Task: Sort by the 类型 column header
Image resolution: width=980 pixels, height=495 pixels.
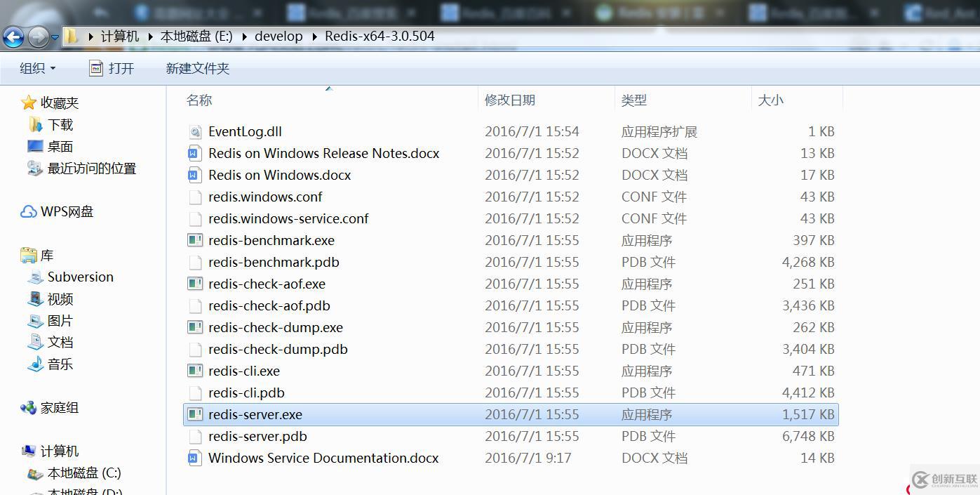Action: click(634, 100)
